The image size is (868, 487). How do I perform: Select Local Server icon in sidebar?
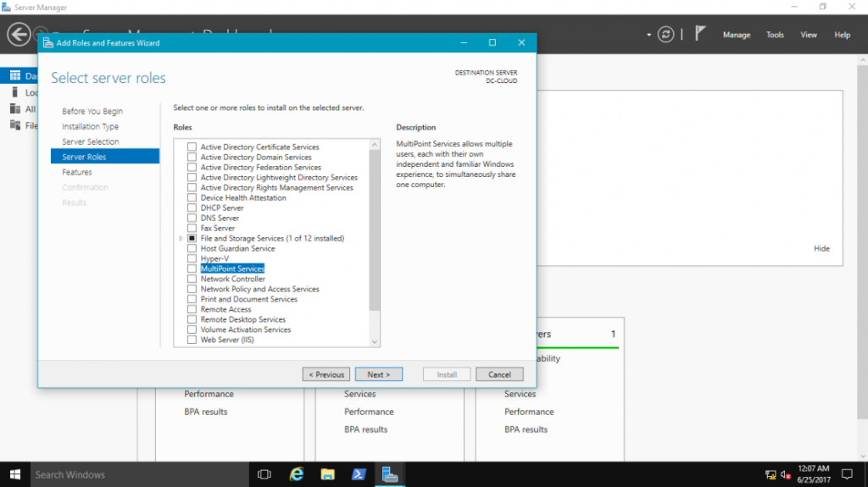(15, 92)
